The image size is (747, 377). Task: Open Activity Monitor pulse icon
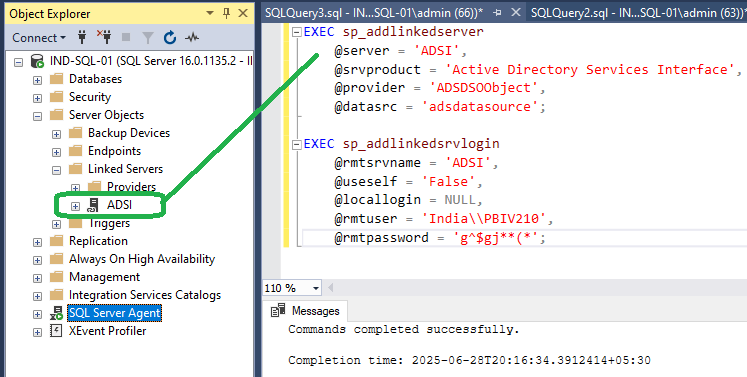pos(192,38)
